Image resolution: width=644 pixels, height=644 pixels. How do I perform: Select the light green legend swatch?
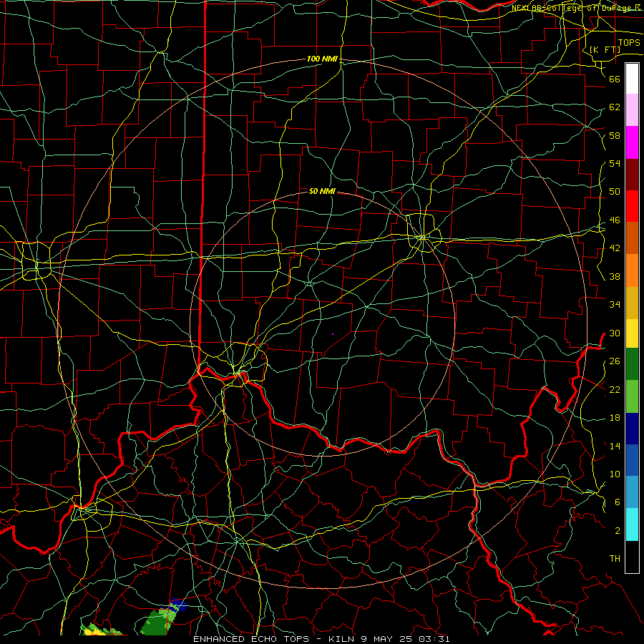pos(632,396)
